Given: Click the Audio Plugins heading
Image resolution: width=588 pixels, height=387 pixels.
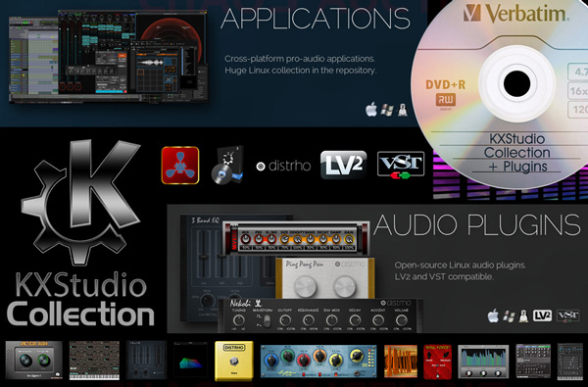Looking at the screenshot, I should point(476,225).
